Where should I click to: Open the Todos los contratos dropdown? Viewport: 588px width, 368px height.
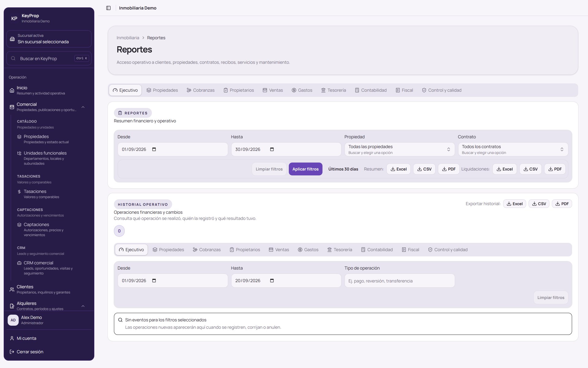coord(513,149)
